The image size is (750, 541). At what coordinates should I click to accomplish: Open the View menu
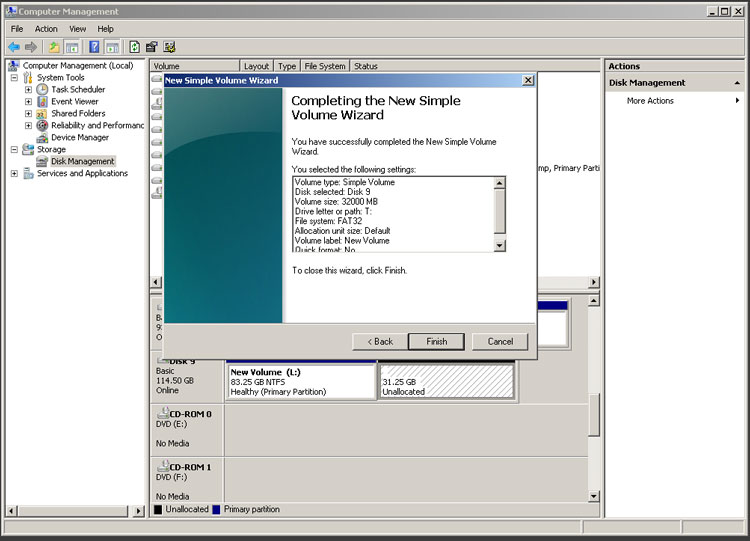point(77,29)
